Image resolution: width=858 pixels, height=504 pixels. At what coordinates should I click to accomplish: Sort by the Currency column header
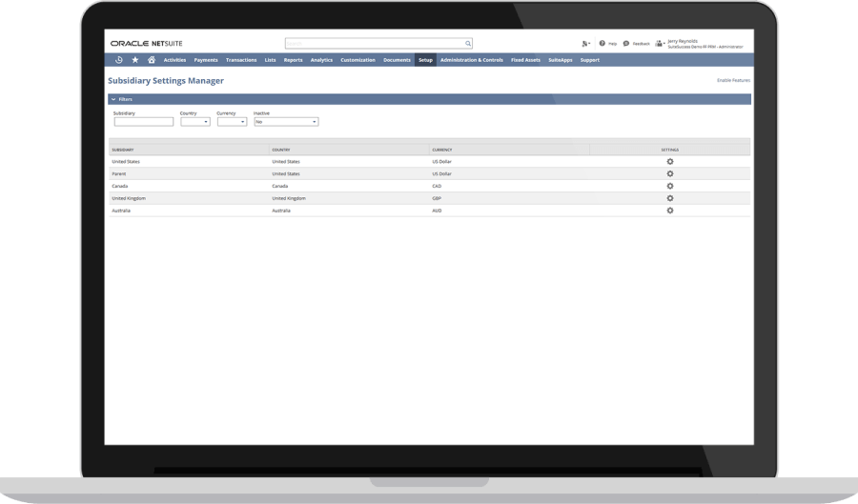[x=442, y=150]
